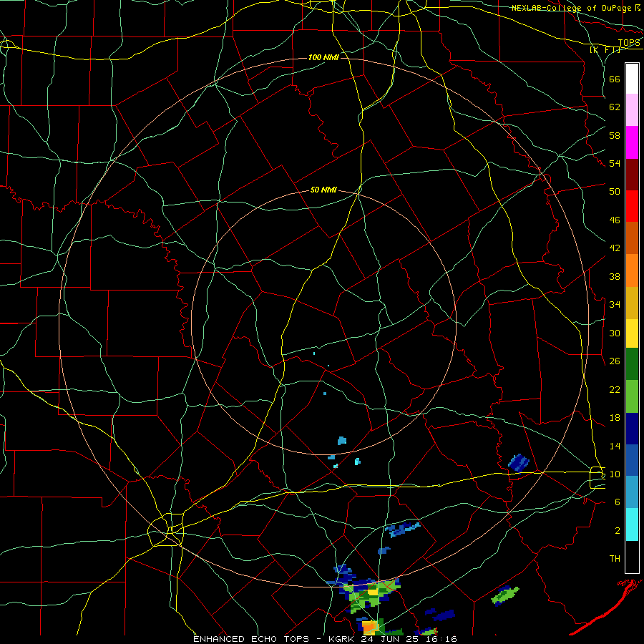The height and width of the screenshot is (644, 644).
Task: Click the legend value 50
Action: (615, 191)
